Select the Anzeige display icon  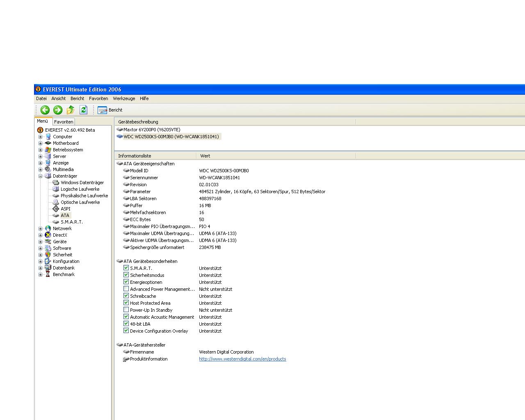[x=48, y=163]
